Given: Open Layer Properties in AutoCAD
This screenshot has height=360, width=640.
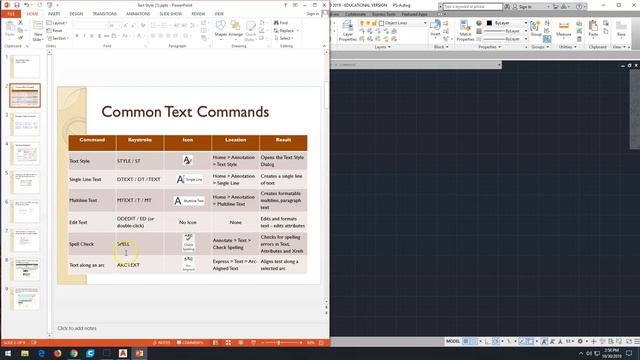Looking at the screenshot, I should [347, 31].
